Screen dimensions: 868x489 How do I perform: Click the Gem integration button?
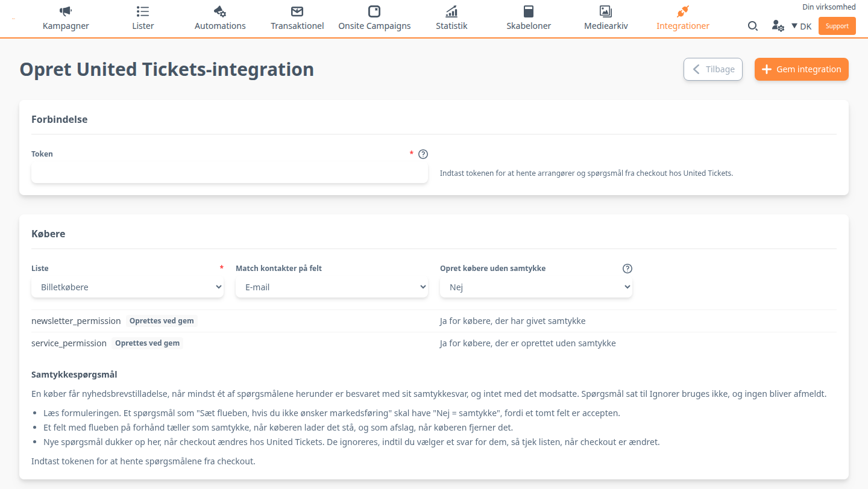(x=802, y=69)
